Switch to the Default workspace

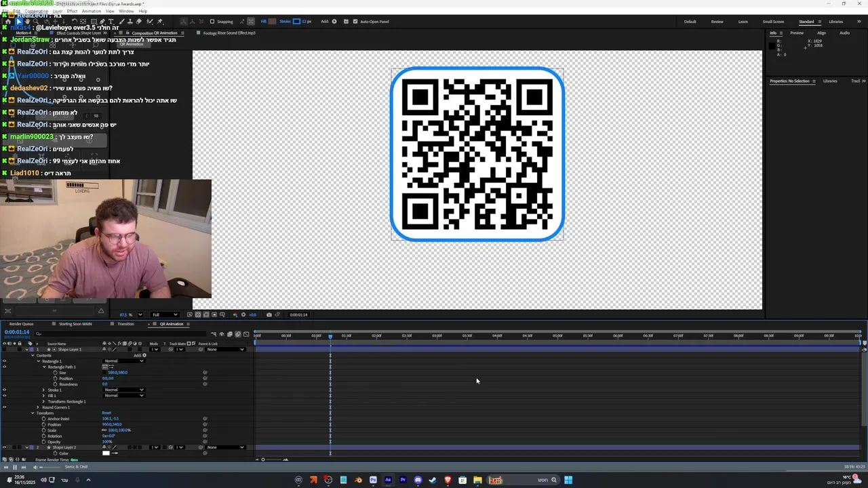[690, 22]
